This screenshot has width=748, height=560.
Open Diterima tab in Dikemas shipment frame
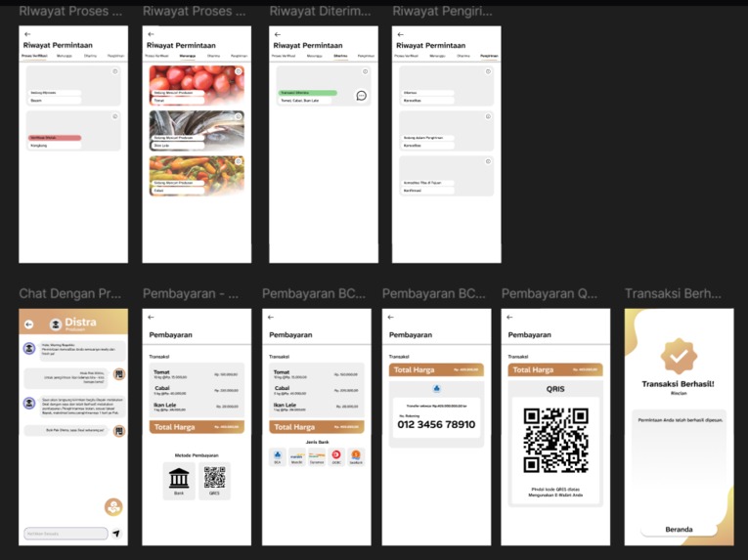tap(463, 56)
